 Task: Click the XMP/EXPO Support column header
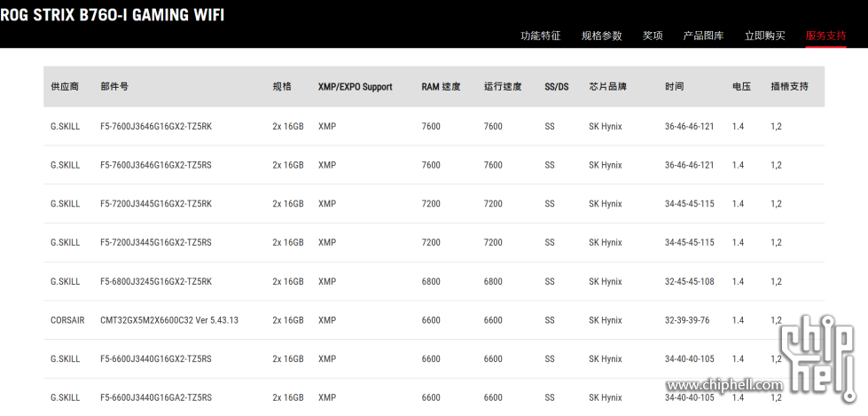356,87
